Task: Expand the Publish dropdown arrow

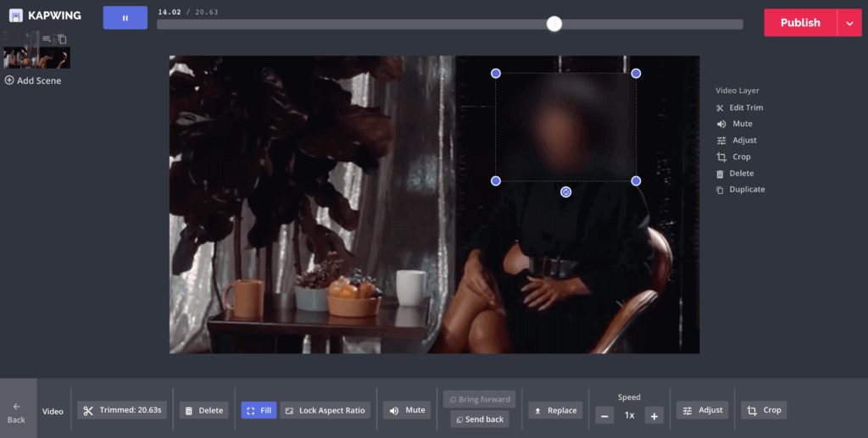Action: tap(849, 23)
